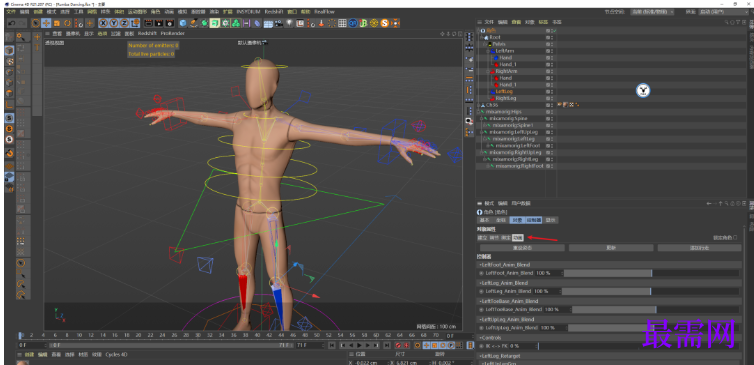Screen dimensions: 754x365
Task: Open the Cycles 4D material menu
Action: 117,355
